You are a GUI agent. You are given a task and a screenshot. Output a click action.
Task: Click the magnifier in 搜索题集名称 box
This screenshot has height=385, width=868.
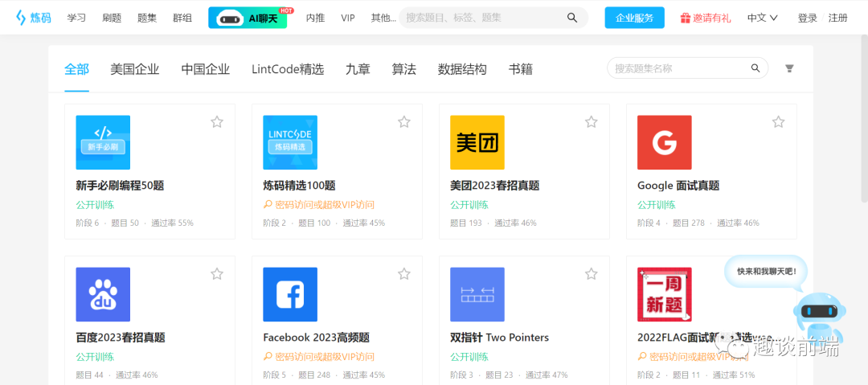755,68
